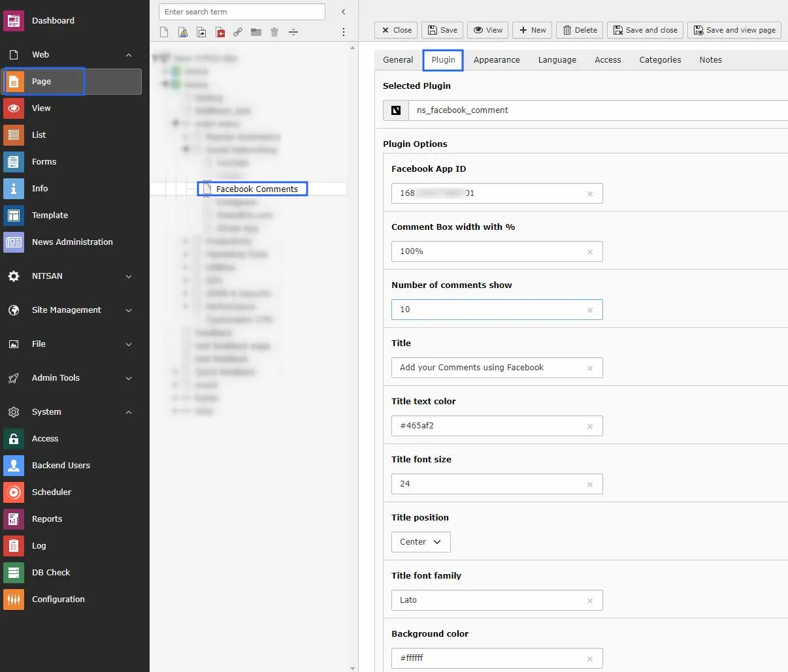Expand the File module group
This screenshot has width=788, height=672.
tap(129, 344)
